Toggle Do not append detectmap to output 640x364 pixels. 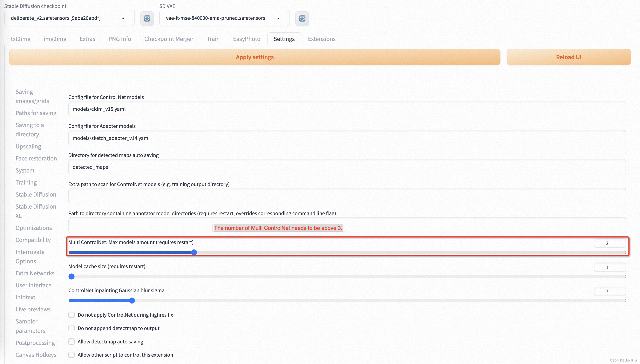point(72,328)
